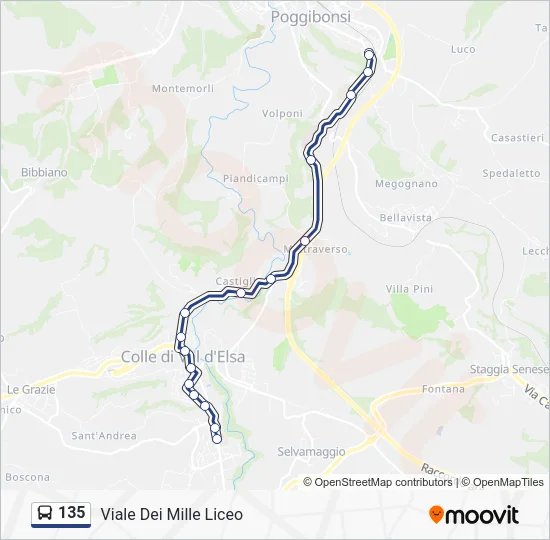Click the Viale Dei Mille Liceo route title
Screen dimensions: 550x540
(172, 514)
